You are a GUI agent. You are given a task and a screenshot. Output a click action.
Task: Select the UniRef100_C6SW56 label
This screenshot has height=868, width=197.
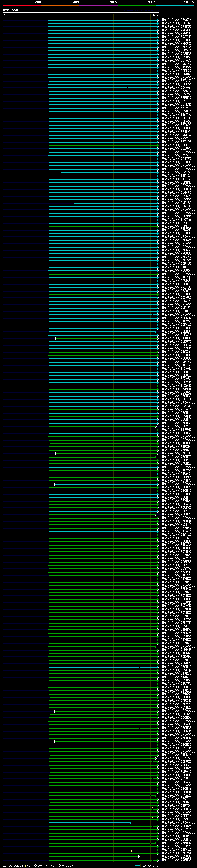pyautogui.click(x=177, y=57)
